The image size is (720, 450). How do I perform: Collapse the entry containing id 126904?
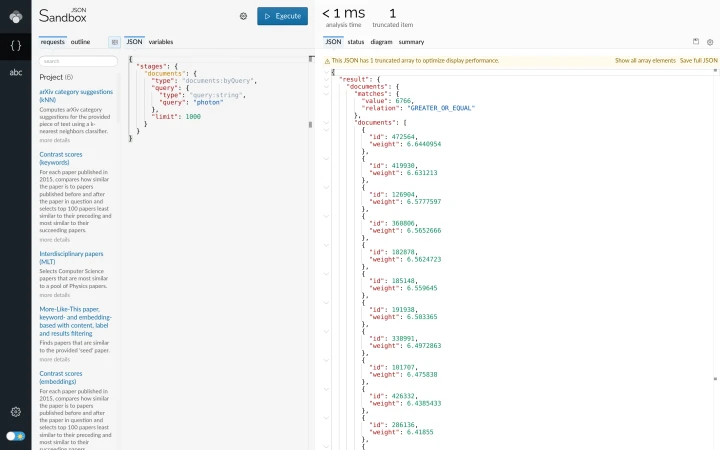[x=326, y=187]
